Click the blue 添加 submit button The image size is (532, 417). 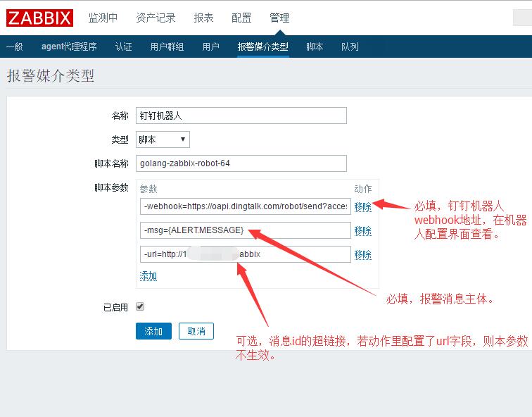click(153, 331)
